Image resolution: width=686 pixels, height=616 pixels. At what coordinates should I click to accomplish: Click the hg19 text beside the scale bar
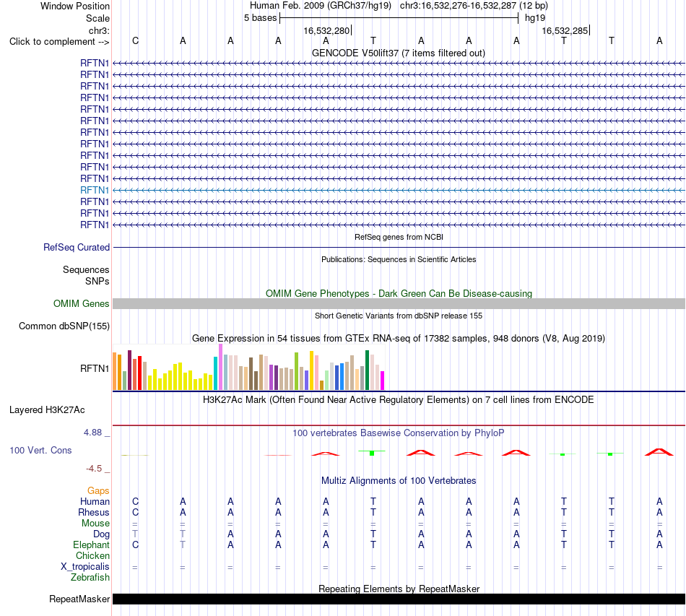[x=534, y=18]
